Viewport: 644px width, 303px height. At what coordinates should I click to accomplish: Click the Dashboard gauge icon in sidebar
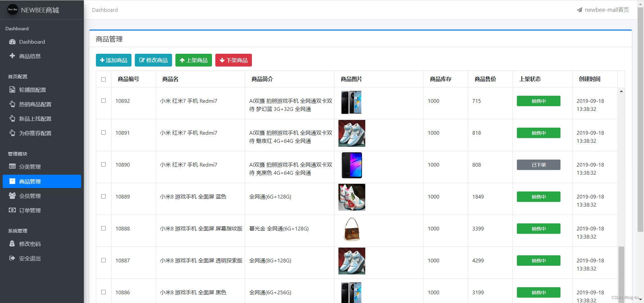click(x=12, y=42)
